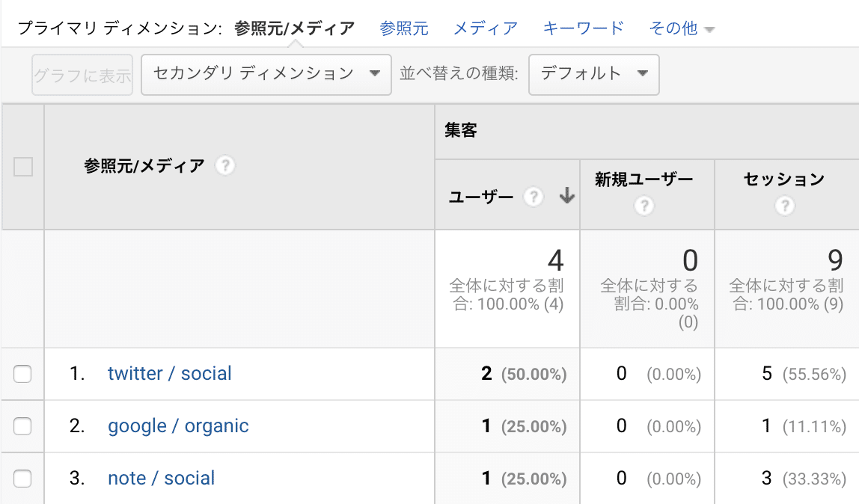Click help icon next to 参照元/メディア header

tap(225, 166)
